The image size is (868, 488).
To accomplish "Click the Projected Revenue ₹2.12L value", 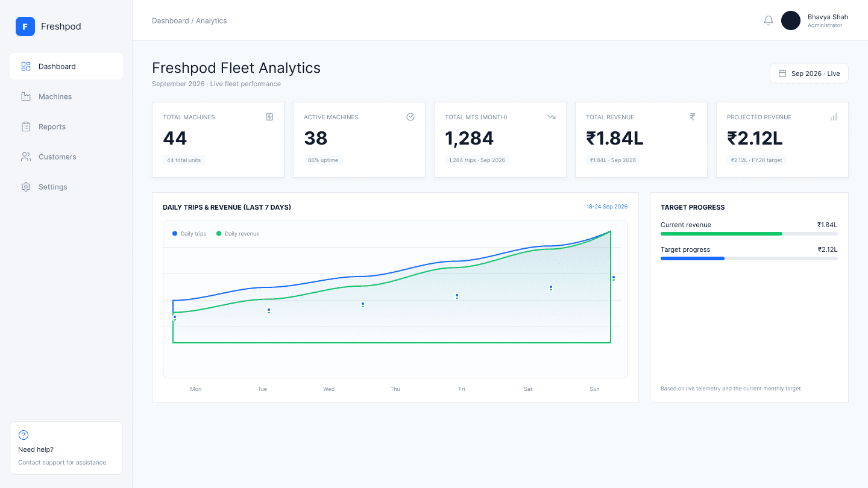I will [x=755, y=139].
